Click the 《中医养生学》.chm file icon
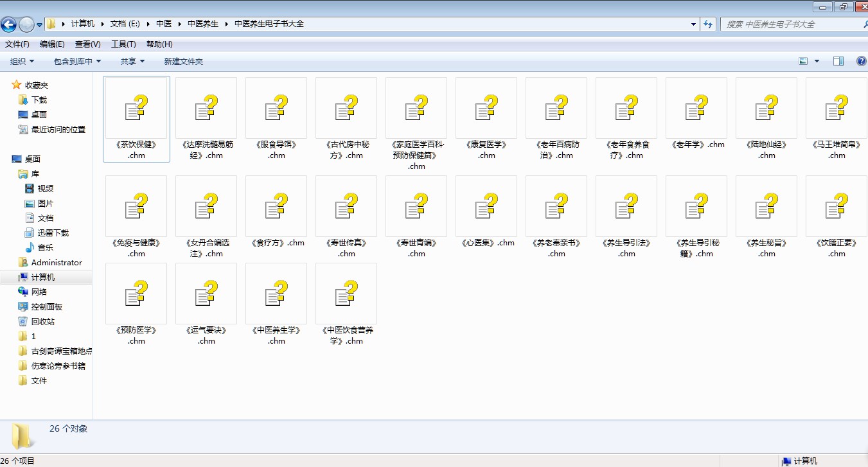This screenshot has height=467, width=868. (276, 294)
